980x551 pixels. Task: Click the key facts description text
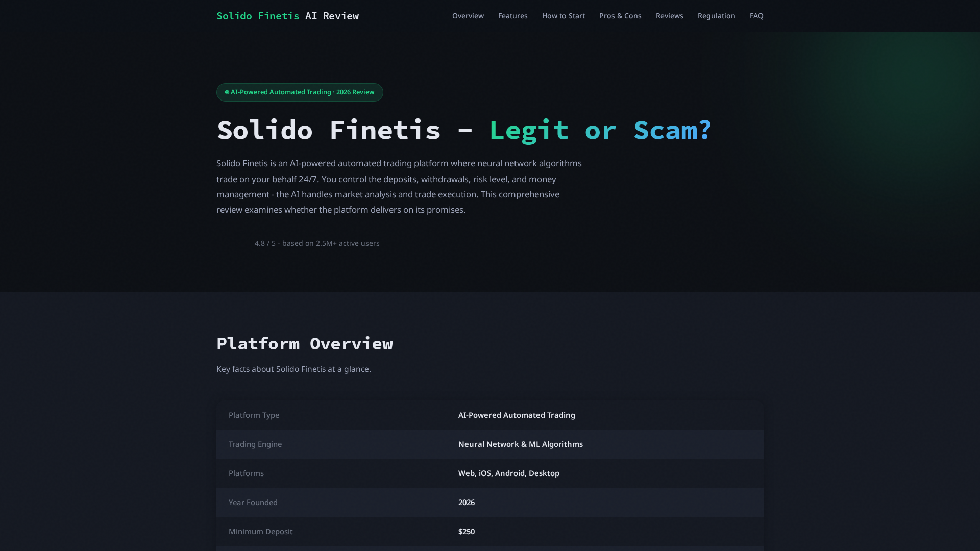coord(293,368)
